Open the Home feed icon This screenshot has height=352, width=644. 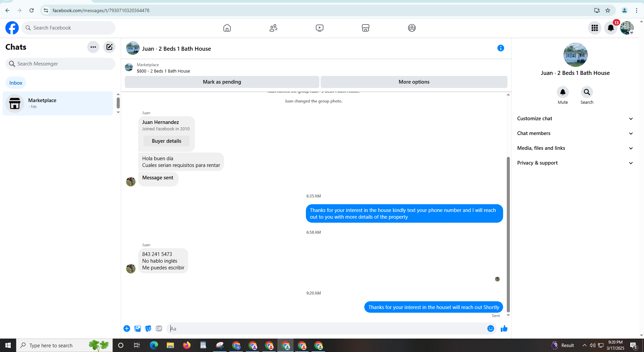tap(227, 28)
